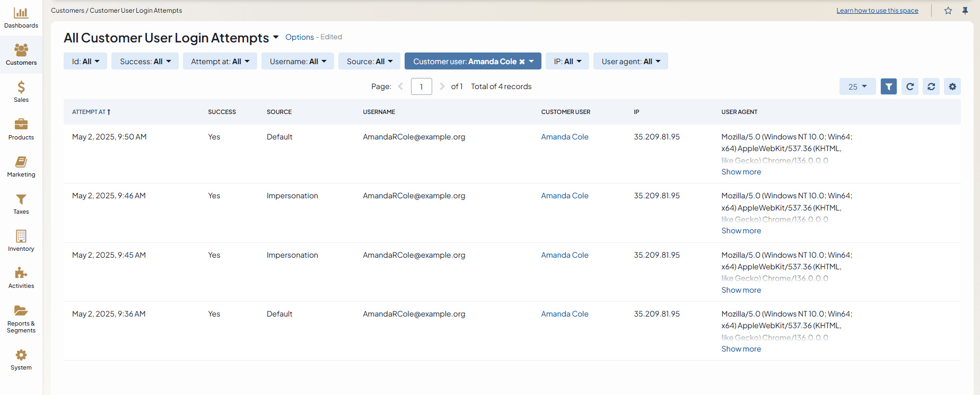Sort by the Attempt At column header

(x=91, y=112)
